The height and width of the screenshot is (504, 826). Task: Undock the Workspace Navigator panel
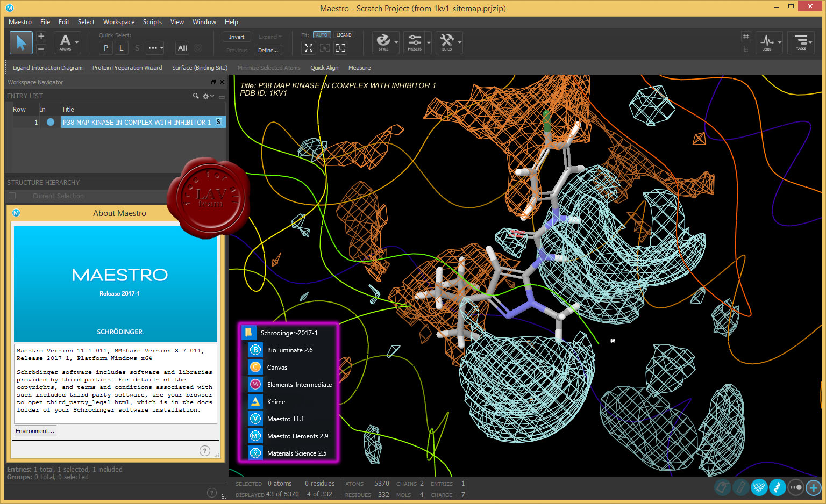[x=213, y=82]
